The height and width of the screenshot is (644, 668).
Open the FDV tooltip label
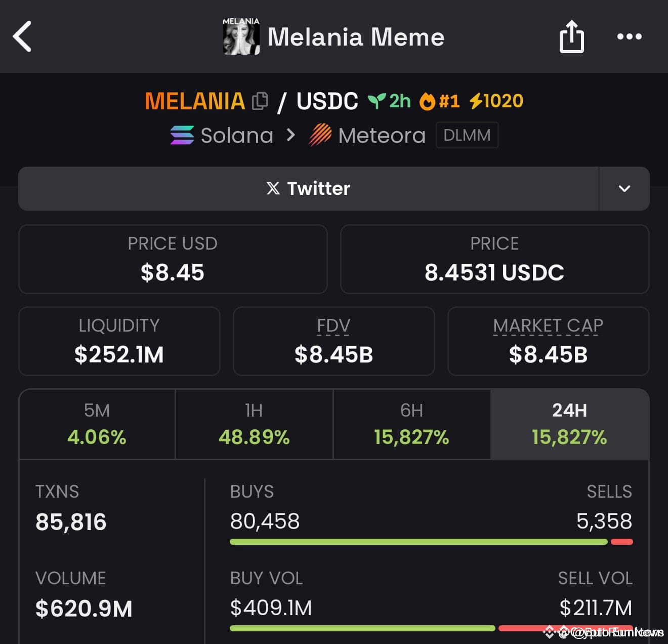pyautogui.click(x=333, y=326)
